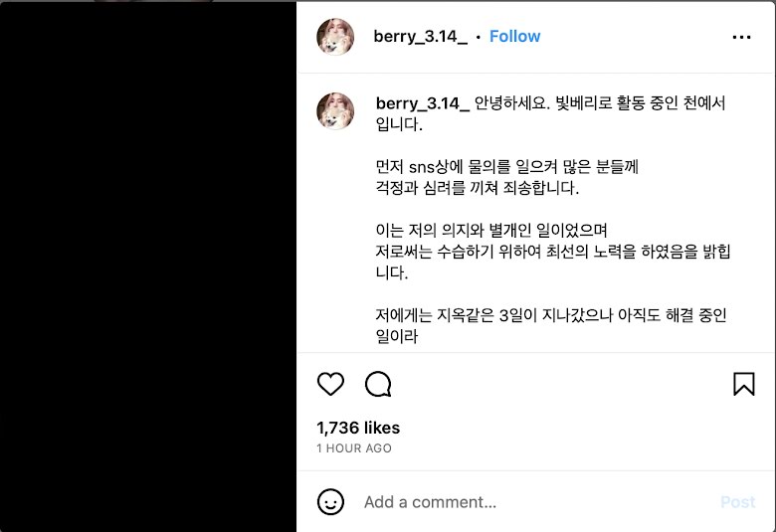Select the caption line starting 이는 저의 의지와

click(x=491, y=230)
